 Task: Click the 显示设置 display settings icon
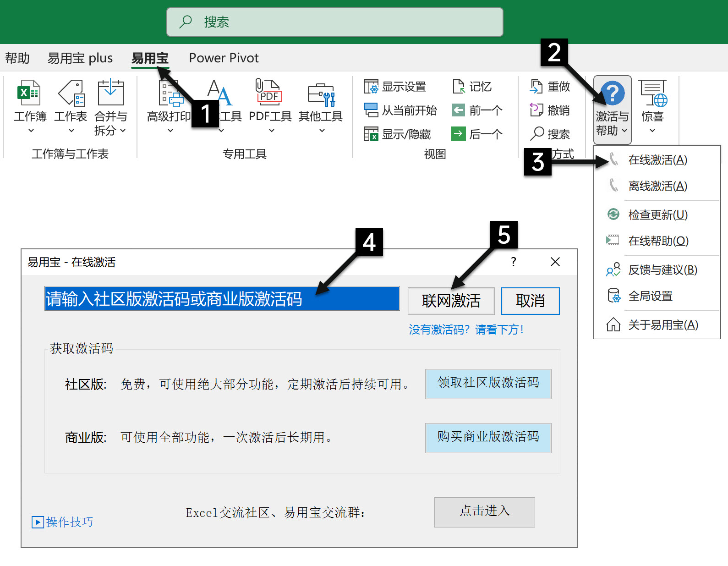[x=371, y=86]
